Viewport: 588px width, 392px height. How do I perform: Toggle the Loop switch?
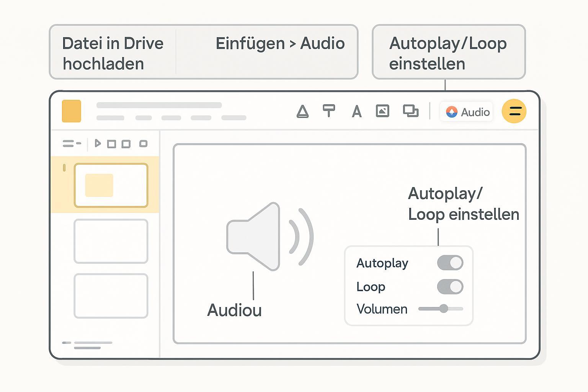pos(450,287)
